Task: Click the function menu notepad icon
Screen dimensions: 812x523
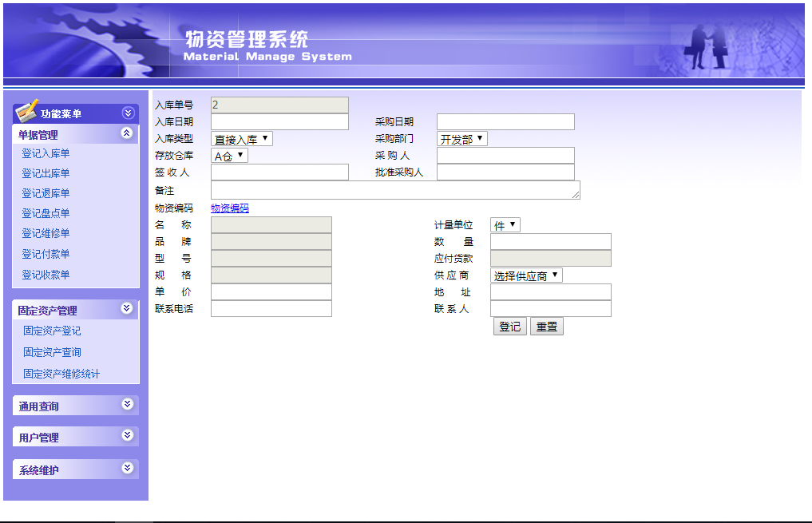Action: 26,111
